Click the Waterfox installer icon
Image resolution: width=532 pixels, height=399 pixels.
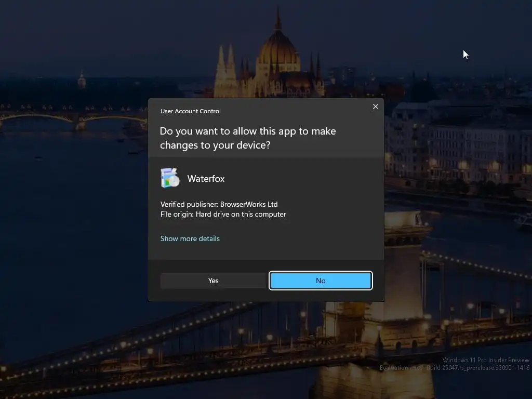click(x=170, y=178)
